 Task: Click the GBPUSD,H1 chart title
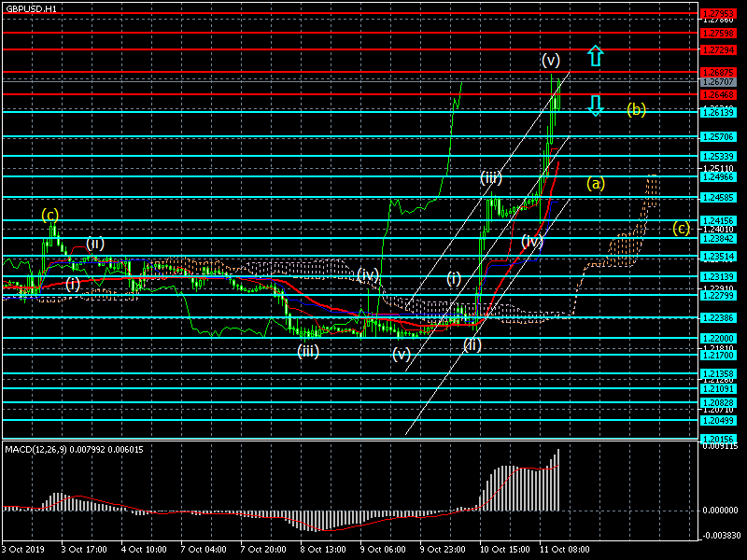[31, 7]
